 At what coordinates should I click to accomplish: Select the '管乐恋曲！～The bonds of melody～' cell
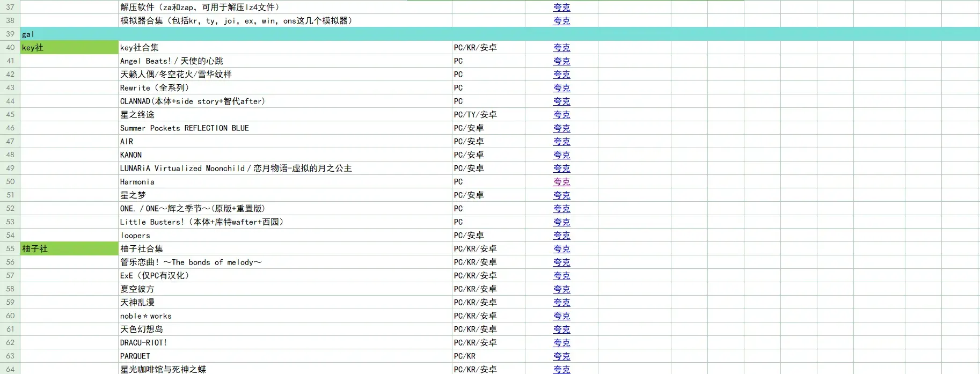coord(285,262)
